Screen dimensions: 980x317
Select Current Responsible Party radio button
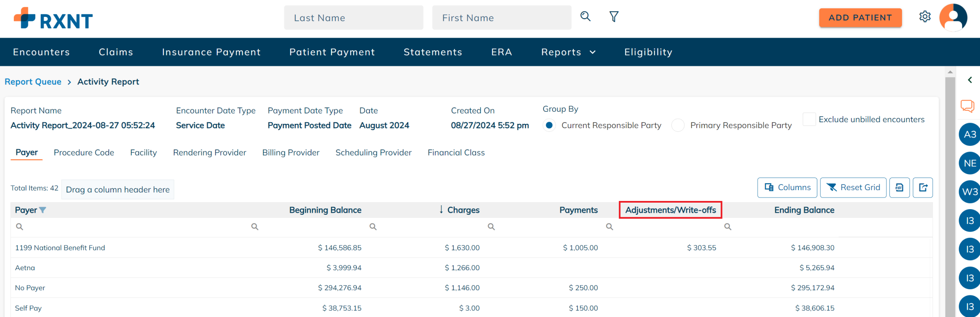tap(549, 125)
